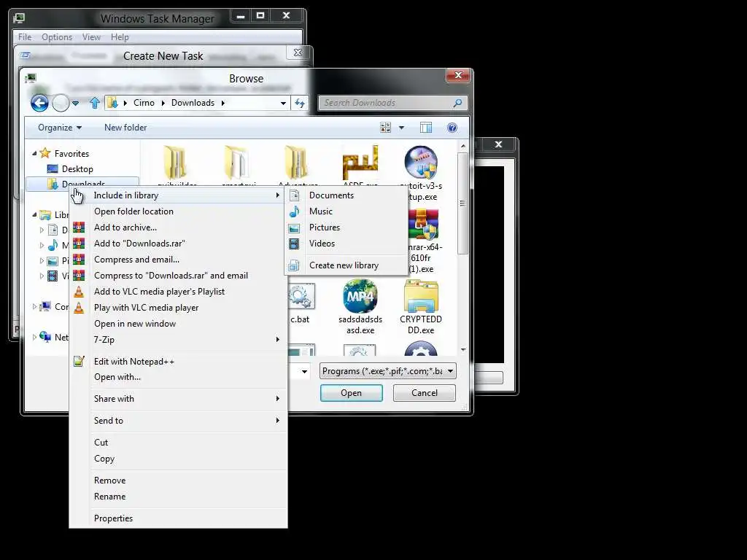Choose Copy in context menu
This screenshot has height=560, width=747.
click(x=178, y=459)
